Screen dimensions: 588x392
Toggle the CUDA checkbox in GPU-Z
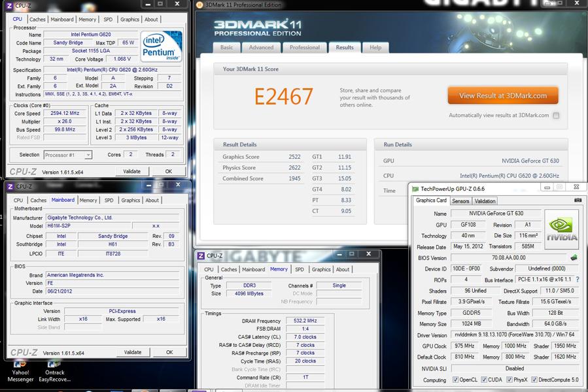[x=484, y=380]
